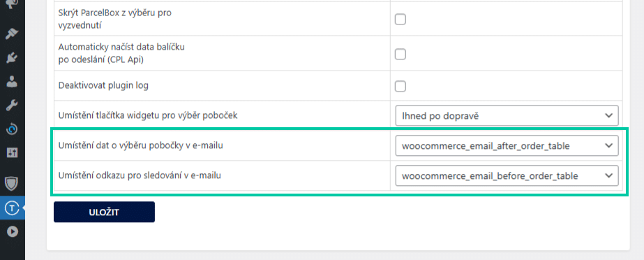This screenshot has height=260, width=644.
Task: Open the woocommerce_email_before_order_table dropdown
Action: click(507, 175)
